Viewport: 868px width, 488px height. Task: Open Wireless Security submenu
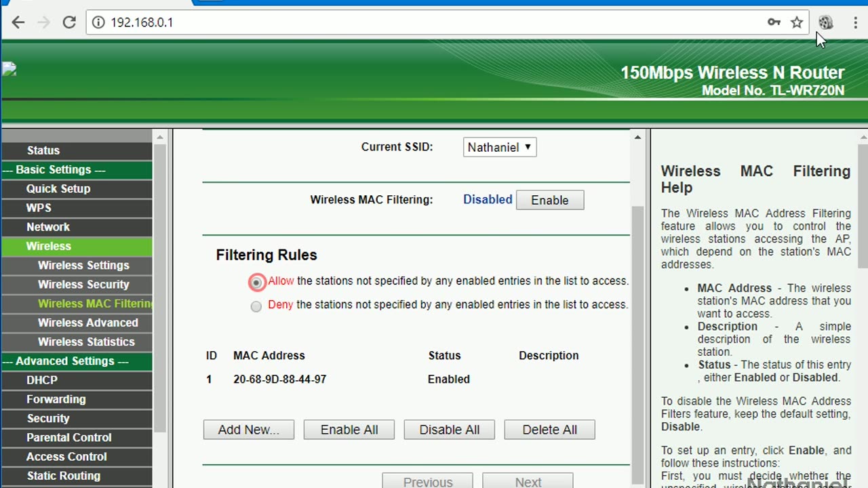click(x=77, y=284)
